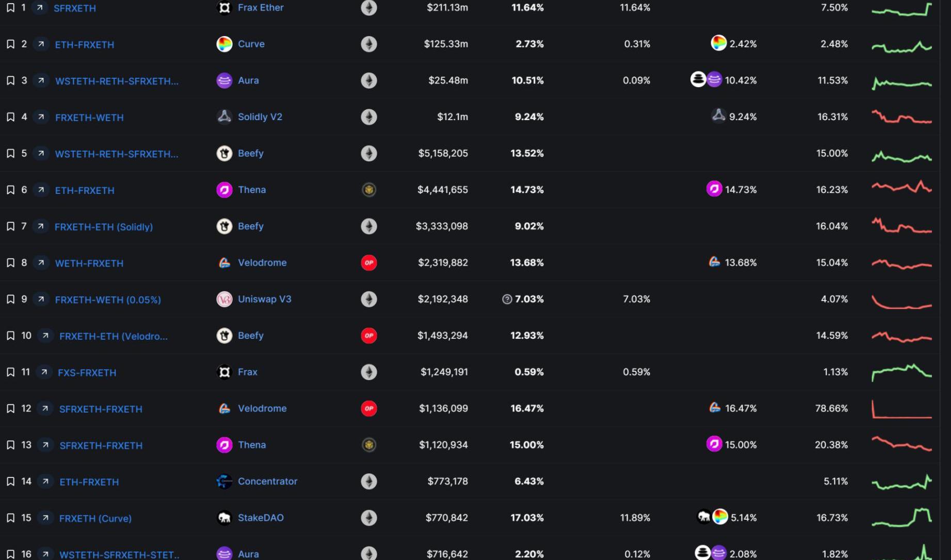Open the WSTETH-RETH-SFRXETH pool on Aura
Viewport: 951px width, 560px height.
tap(117, 81)
